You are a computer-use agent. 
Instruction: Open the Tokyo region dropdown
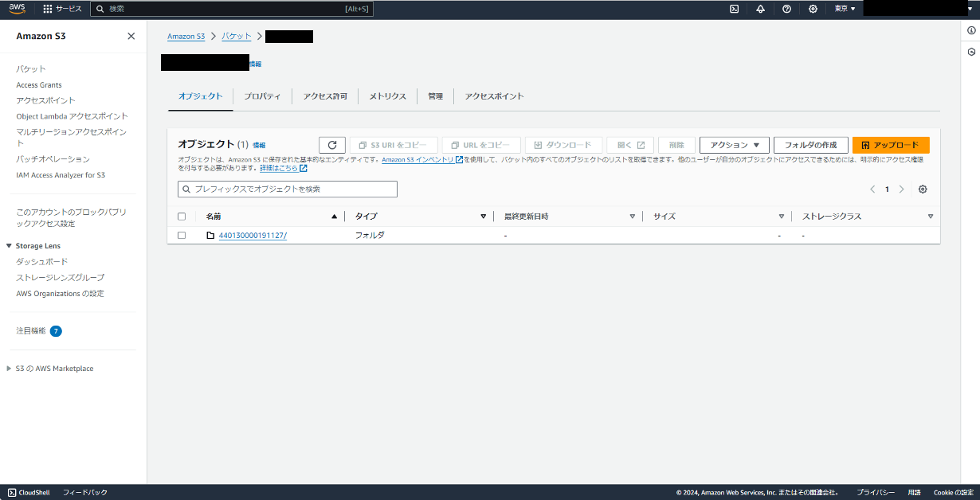pos(845,9)
